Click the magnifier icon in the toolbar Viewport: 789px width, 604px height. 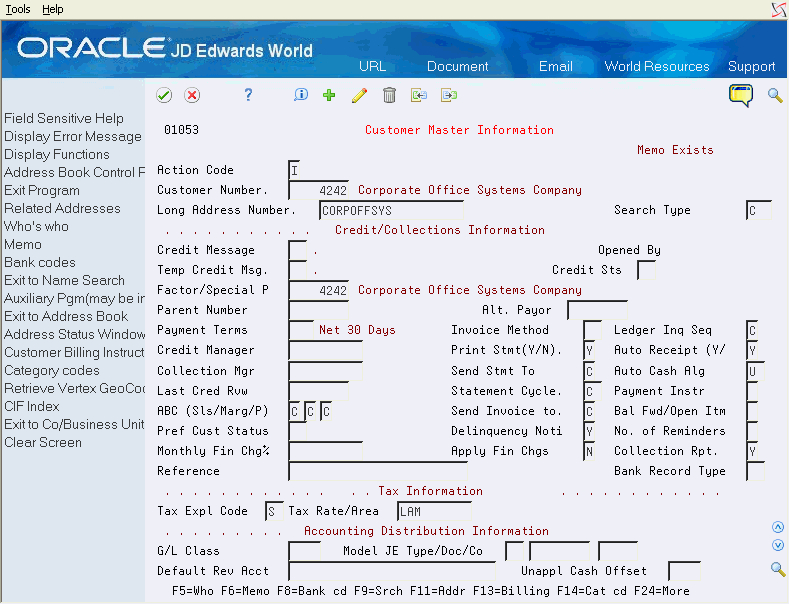[x=775, y=95]
